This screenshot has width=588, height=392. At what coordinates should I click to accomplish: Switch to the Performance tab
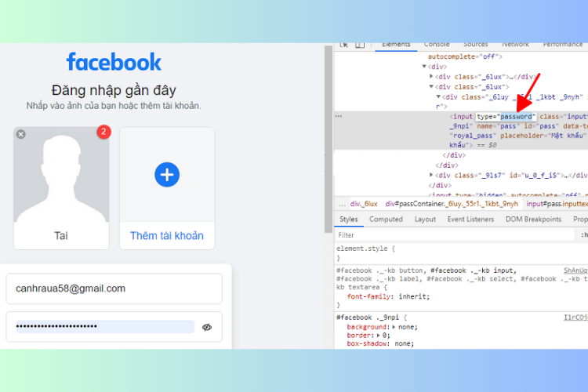[563, 45]
